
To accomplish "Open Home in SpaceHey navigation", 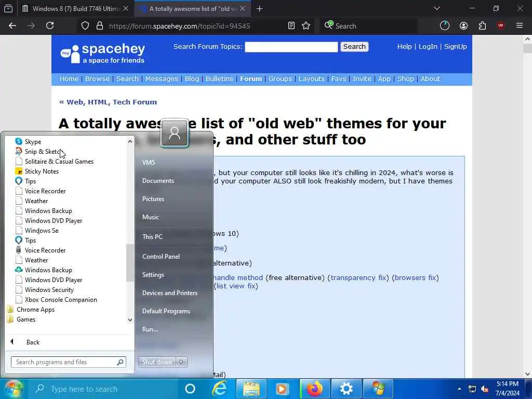I will [x=69, y=79].
